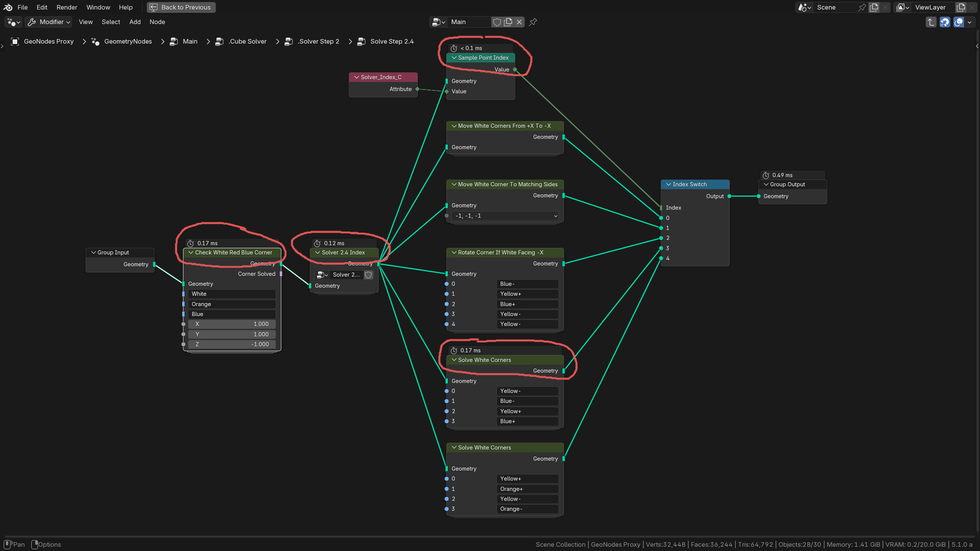The image size is (980, 551).
Task: Collapse the Rotate Corner If White Facing -X node
Action: click(454, 253)
